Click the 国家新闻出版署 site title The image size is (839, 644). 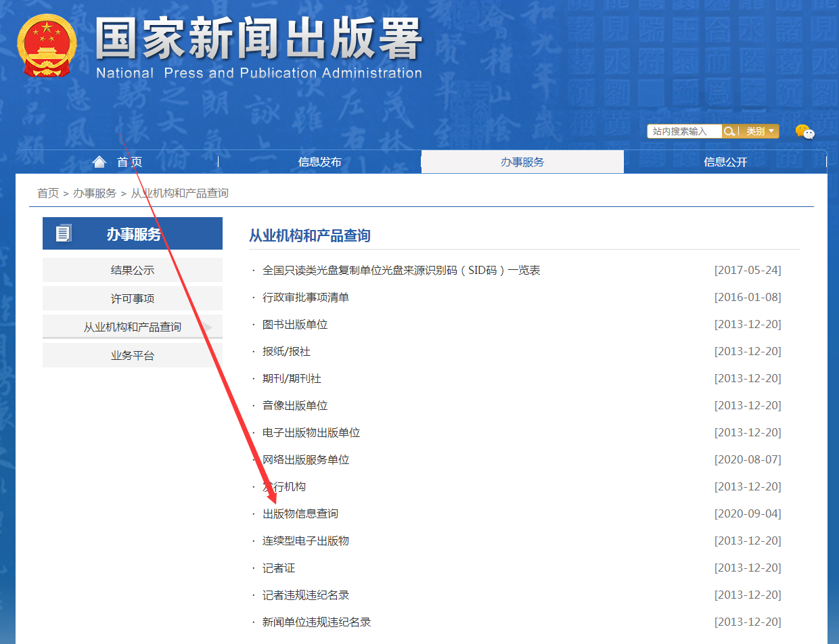pyautogui.click(x=258, y=37)
